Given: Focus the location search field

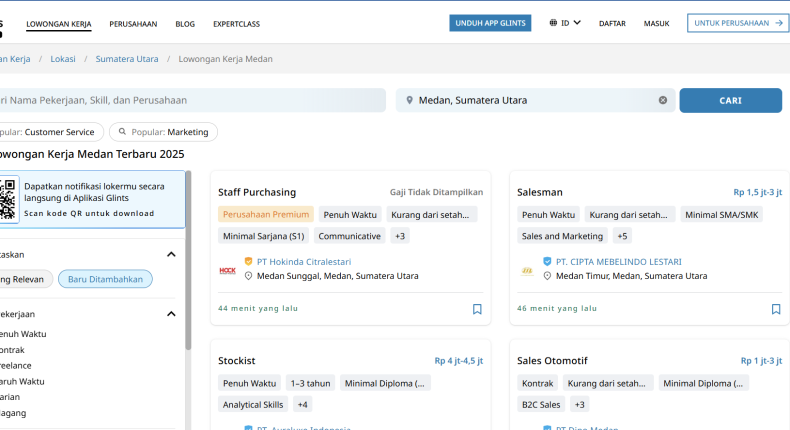Looking at the screenshot, I should pyautogui.click(x=535, y=100).
